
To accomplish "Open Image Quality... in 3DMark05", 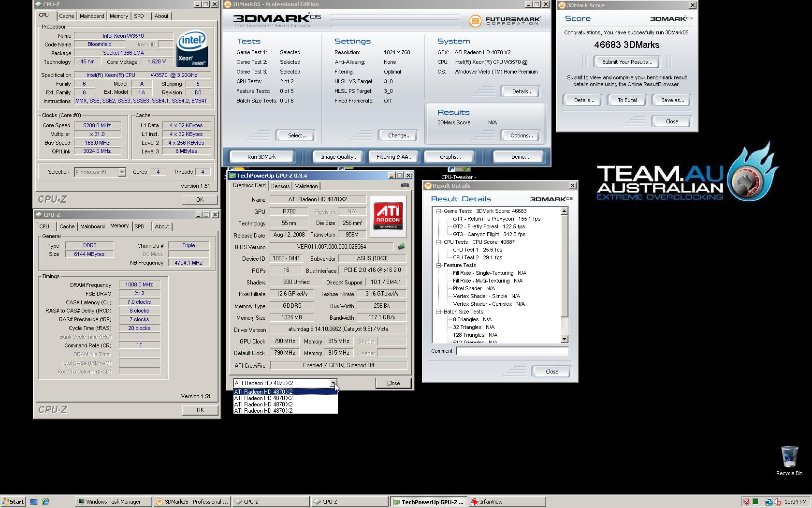I will pyautogui.click(x=339, y=157).
